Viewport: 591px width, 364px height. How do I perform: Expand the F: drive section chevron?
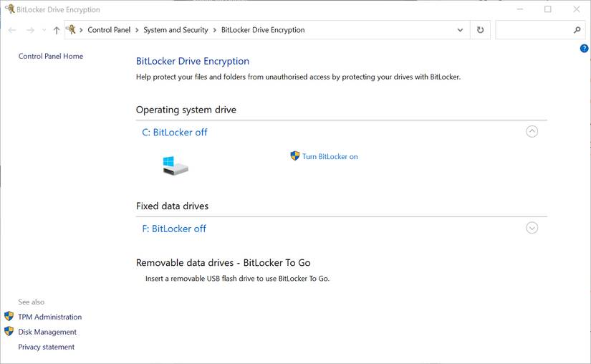(532, 228)
